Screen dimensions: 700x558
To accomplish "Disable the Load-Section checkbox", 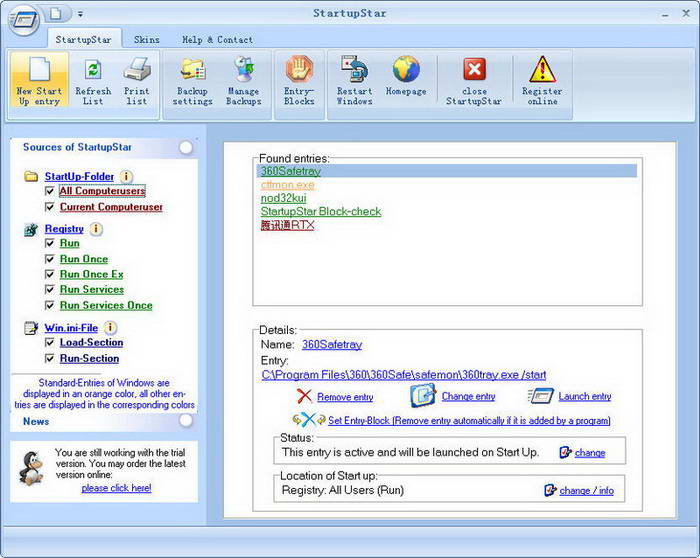I will coord(50,342).
